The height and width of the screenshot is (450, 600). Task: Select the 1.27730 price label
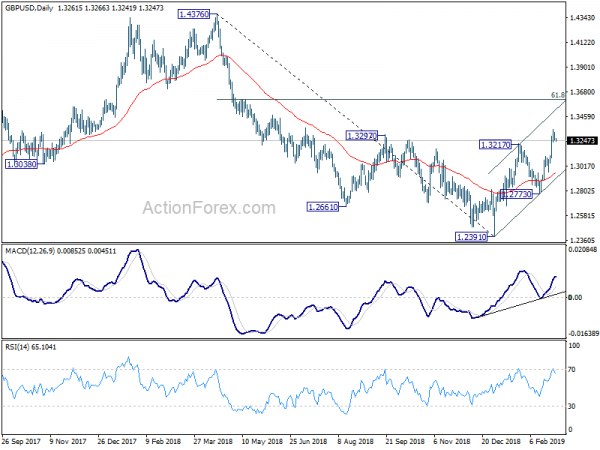click(x=517, y=194)
